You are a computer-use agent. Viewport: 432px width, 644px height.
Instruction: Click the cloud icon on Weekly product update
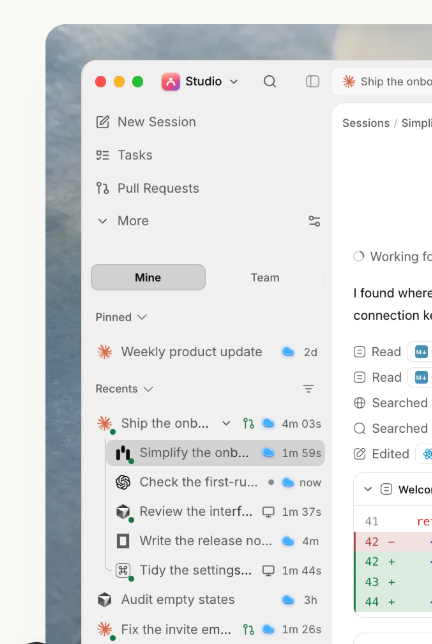point(288,352)
